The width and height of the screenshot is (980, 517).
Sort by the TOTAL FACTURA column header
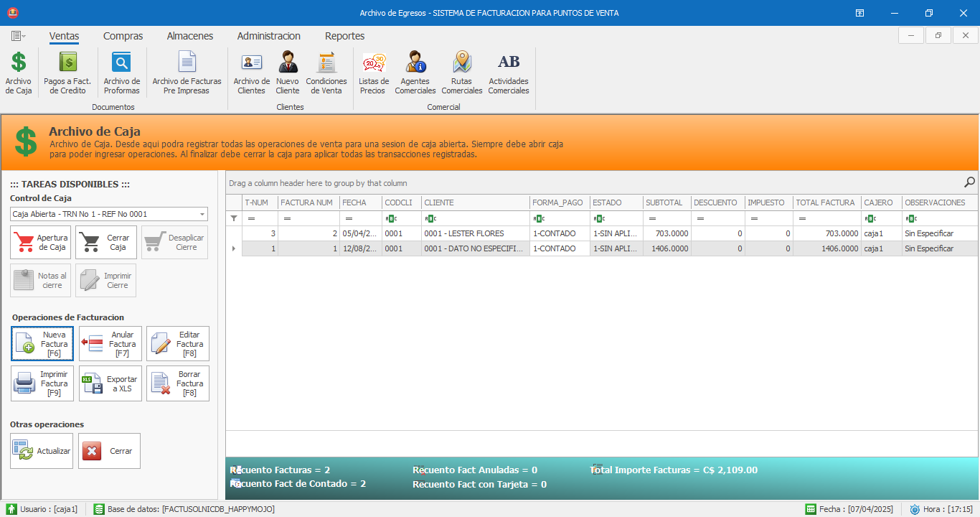[825, 202]
